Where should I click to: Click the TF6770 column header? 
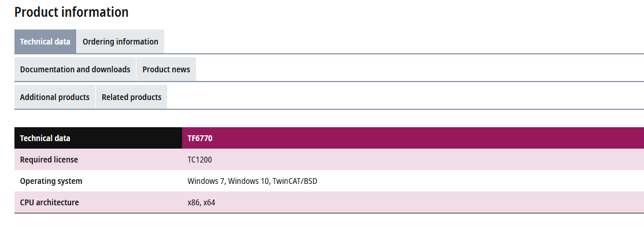point(200,138)
